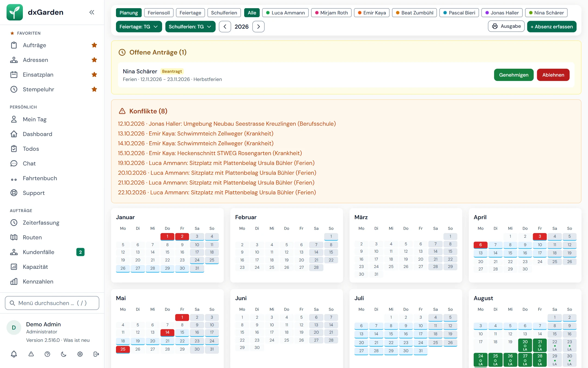Go to previous year arrow
The height and width of the screenshot is (368, 588).
tap(225, 27)
